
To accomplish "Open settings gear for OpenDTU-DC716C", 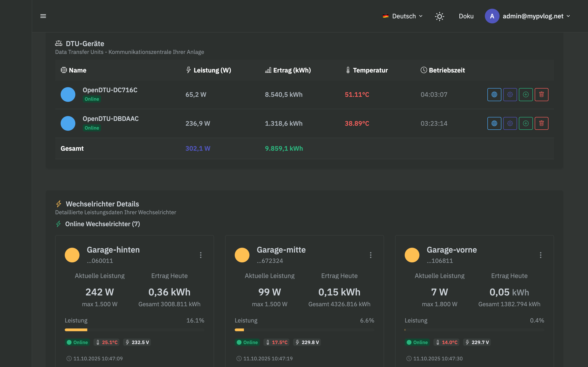I will click(510, 95).
